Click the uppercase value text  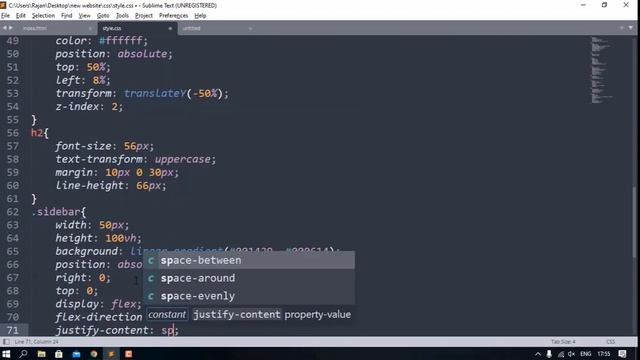click(182, 159)
